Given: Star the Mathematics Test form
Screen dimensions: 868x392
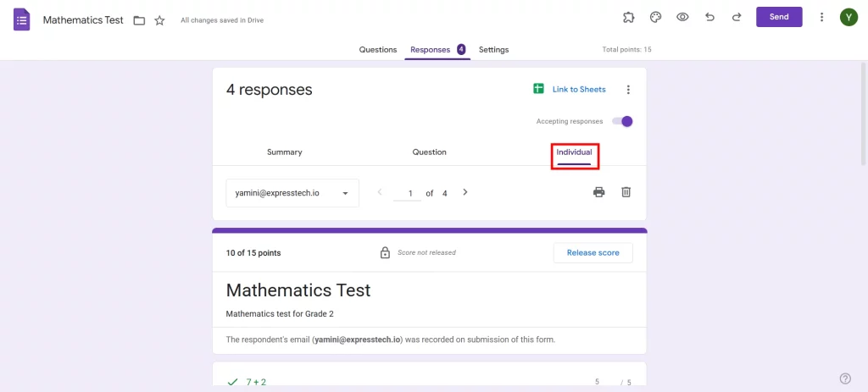Looking at the screenshot, I should [x=159, y=20].
